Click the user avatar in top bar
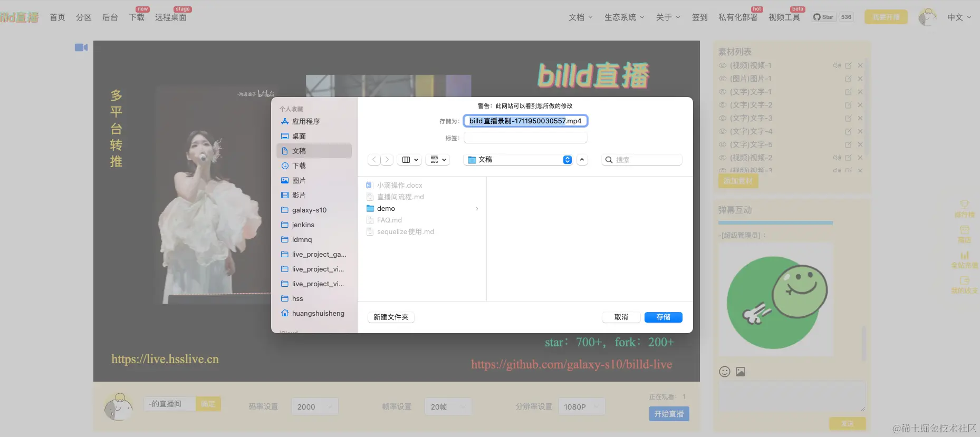Viewport: 980px width, 437px height. point(927,17)
